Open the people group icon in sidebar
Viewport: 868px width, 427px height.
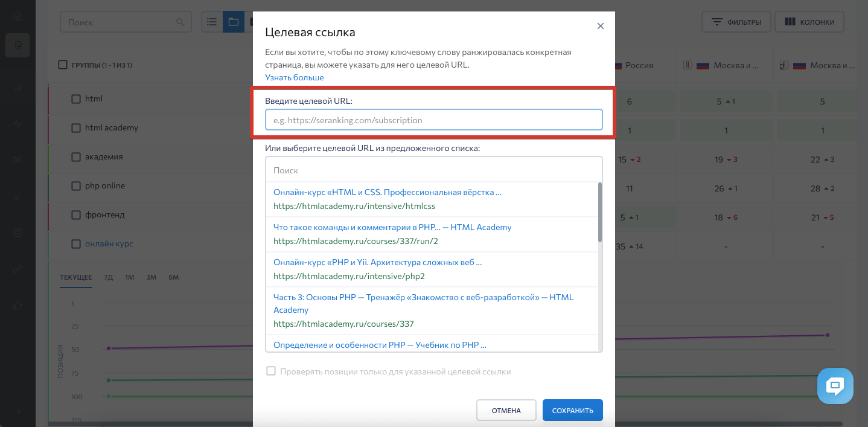click(x=18, y=160)
